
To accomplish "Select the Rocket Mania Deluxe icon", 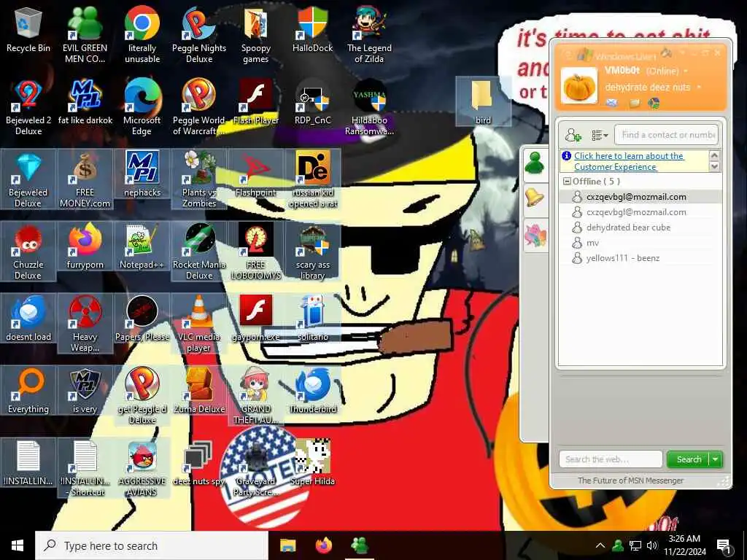I will [199, 252].
